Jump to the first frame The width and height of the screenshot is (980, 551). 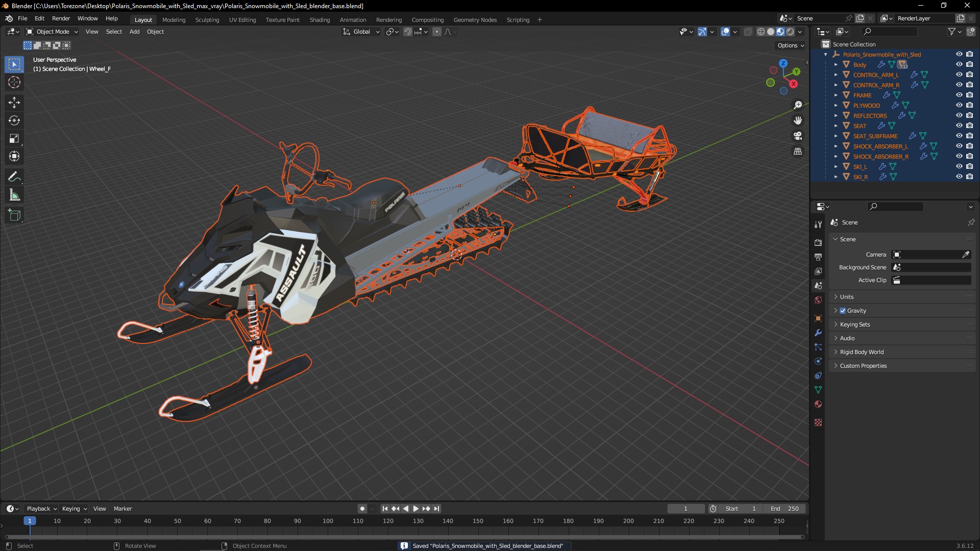385,509
